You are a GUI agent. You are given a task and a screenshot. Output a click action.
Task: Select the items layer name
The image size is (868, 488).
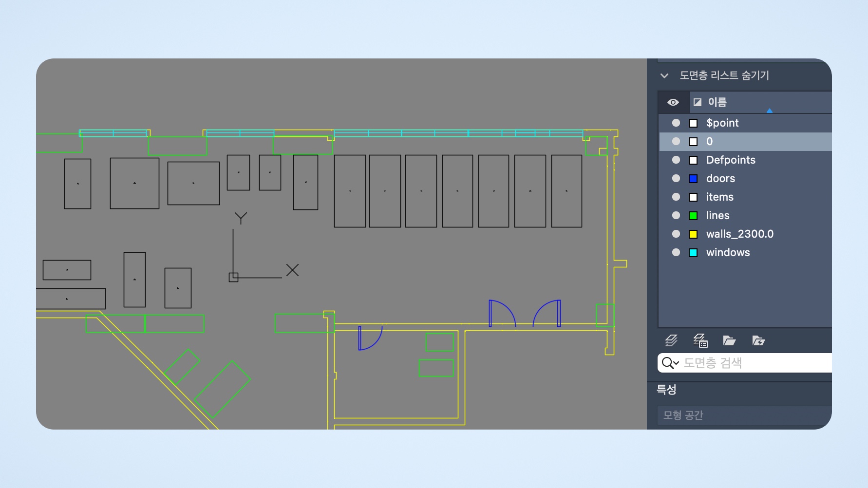click(x=720, y=197)
